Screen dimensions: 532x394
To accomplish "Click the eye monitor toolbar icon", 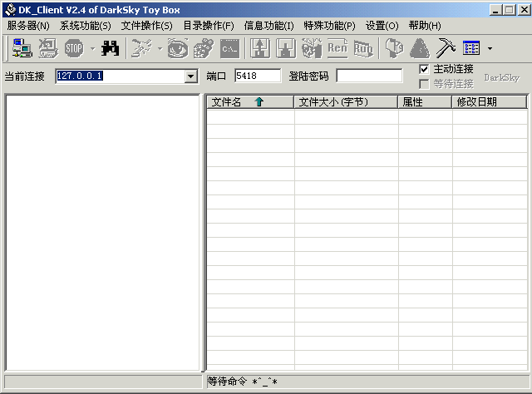I will tap(177, 48).
